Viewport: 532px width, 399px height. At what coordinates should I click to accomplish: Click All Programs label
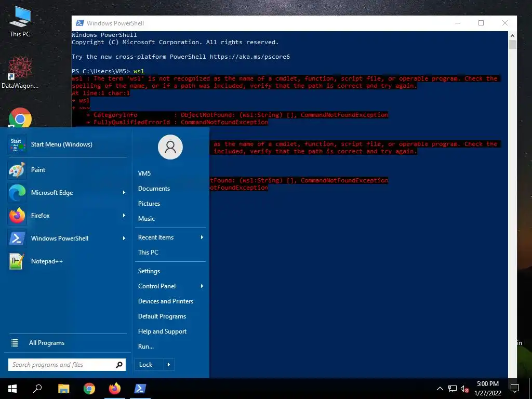click(46, 343)
